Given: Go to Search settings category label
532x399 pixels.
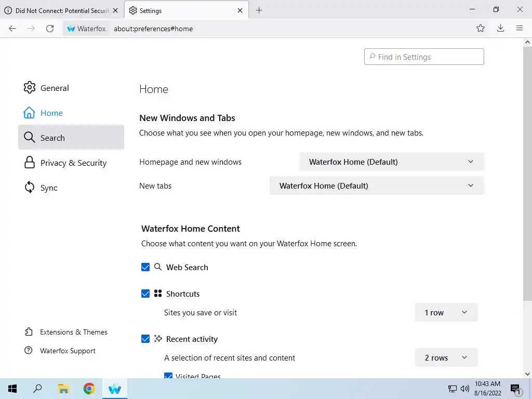Looking at the screenshot, I should point(52,138).
